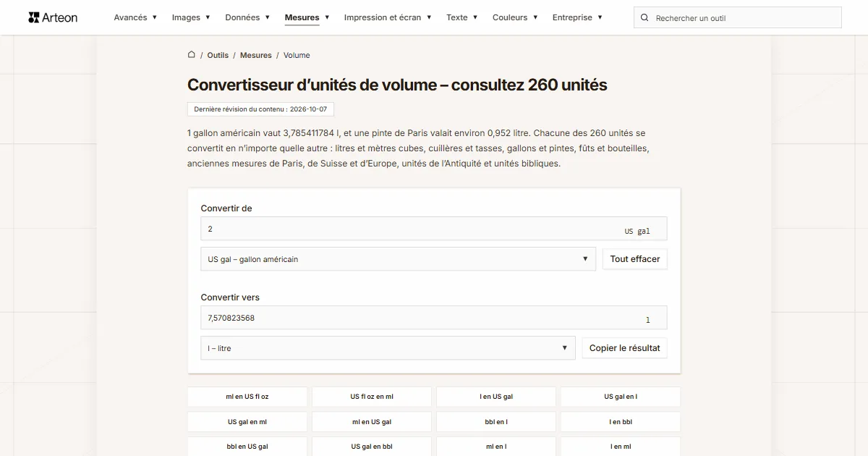Click the Volume breadcrumb text
The height and width of the screenshot is (456, 868).
[x=297, y=55]
